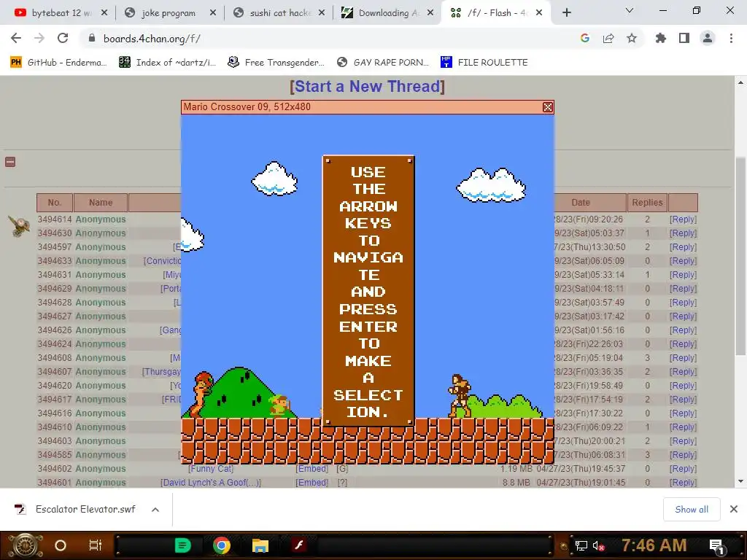Open the Chrome profile avatar
Viewport: 747px width, 560px height.
[708, 38]
